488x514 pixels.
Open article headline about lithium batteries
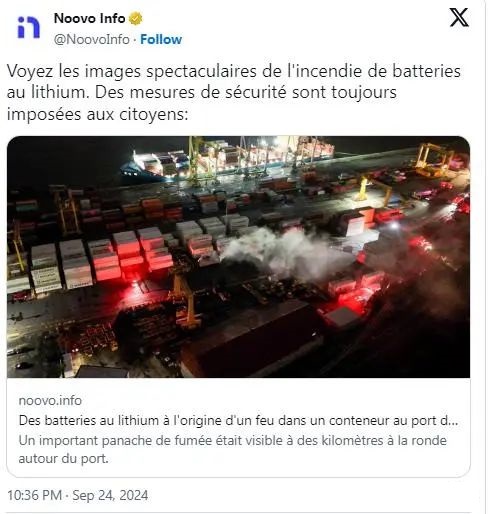point(238,421)
